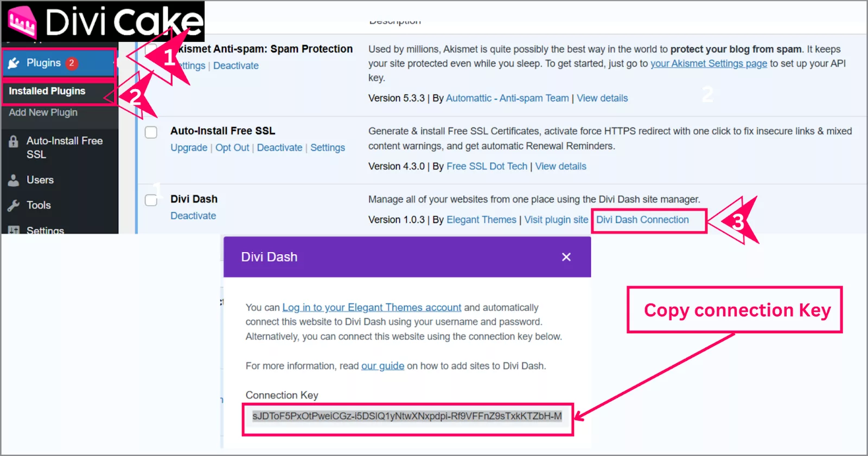Screen dimensions: 868x456
Task: View details of Auto-Install Free SSL
Action: (561, 166)
